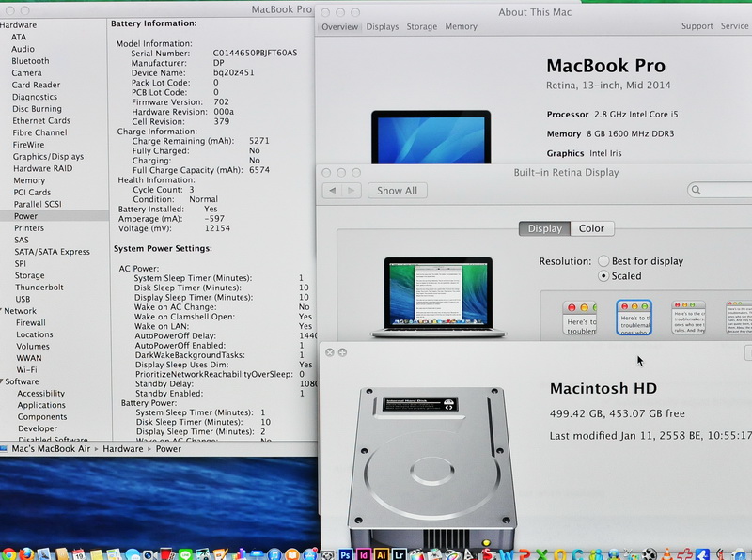This screenshot has height=560, width=752.
Task: Select Audio in the Hardware list
Action: click(23, 49)
